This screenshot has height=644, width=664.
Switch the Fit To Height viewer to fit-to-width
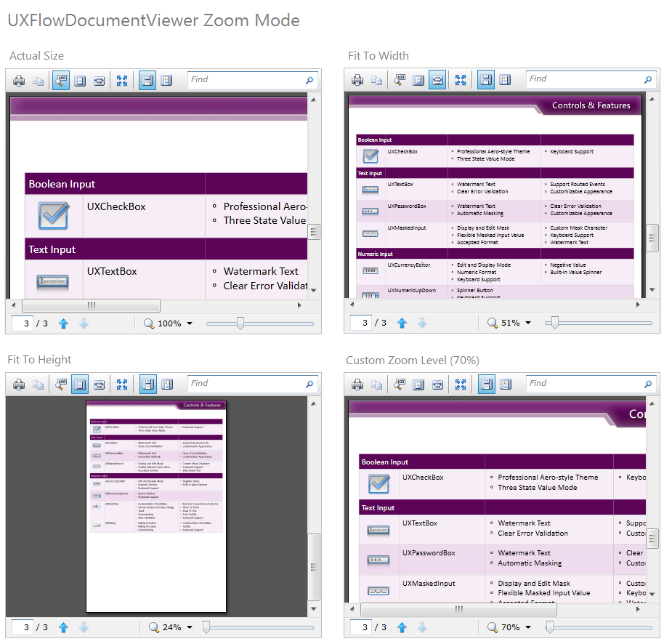pyautogui.click(x=99, y=385)
